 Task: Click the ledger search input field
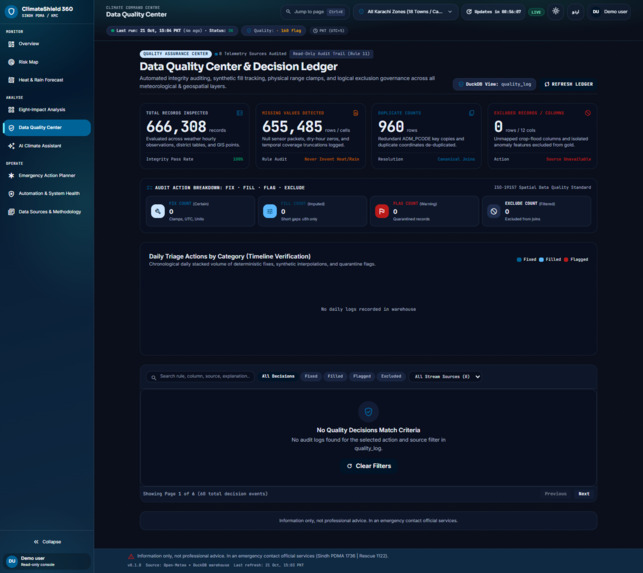(x=201, y=377)
